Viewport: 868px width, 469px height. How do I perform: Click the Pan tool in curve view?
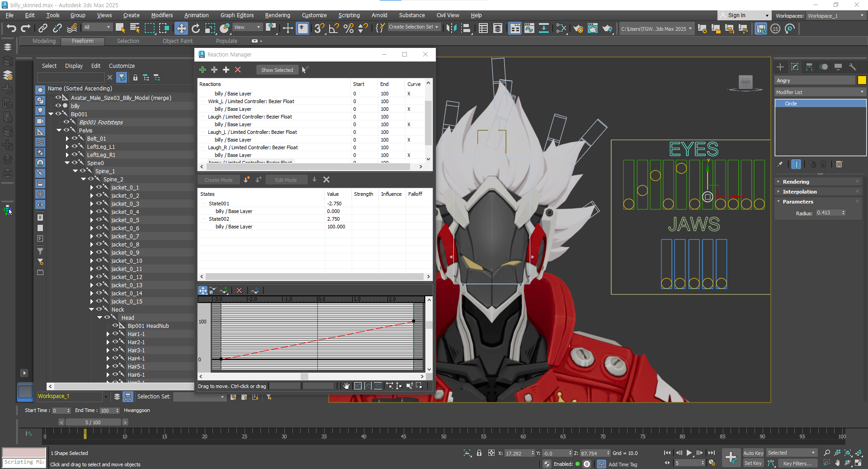point(346,386)
